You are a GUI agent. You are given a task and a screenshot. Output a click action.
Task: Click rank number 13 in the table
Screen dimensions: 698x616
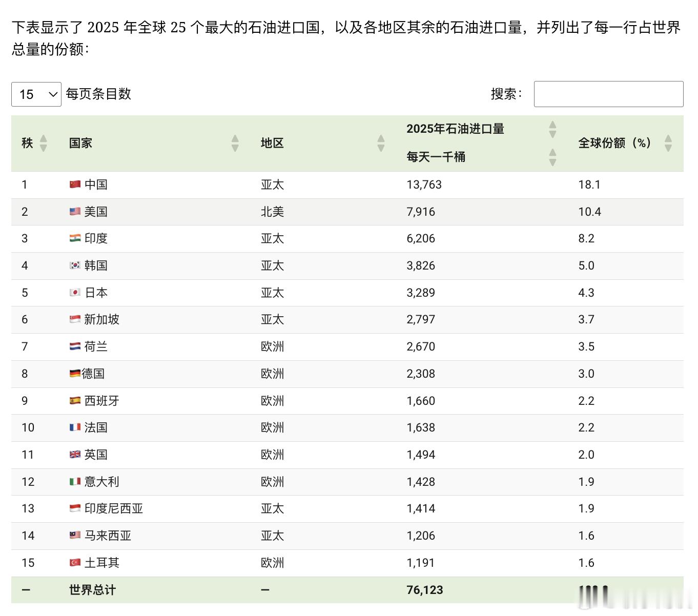pos(28,508)
